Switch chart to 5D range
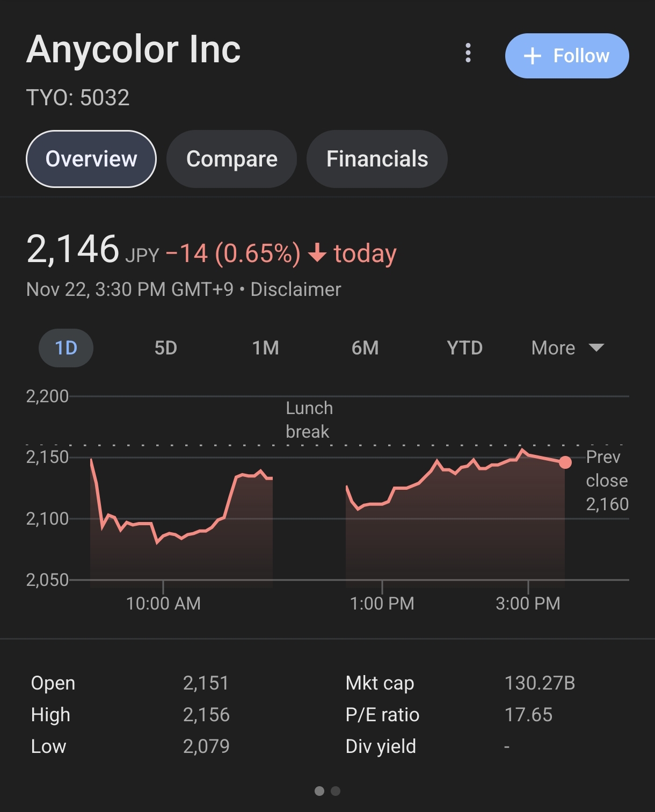The image size is (655, 812). (165, 348)
